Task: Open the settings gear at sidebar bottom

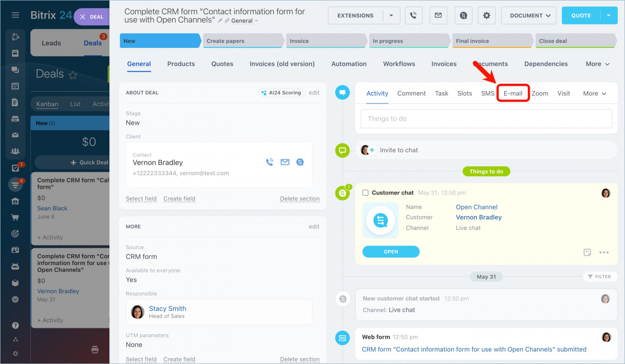Action: (15, 353)
